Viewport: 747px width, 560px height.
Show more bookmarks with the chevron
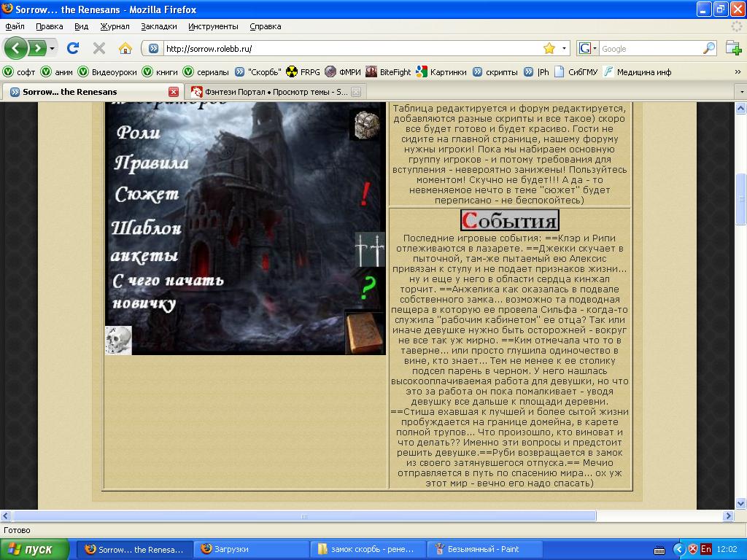click(x=738, y=72)
